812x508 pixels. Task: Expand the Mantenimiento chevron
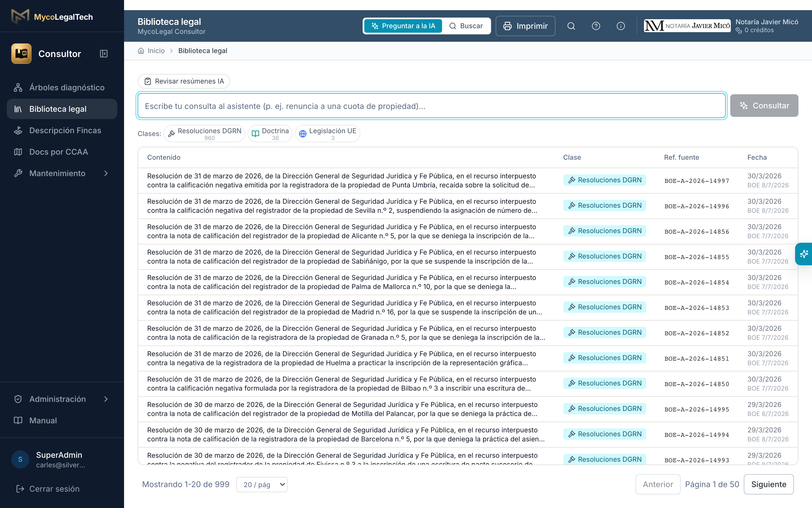point(106,173)
